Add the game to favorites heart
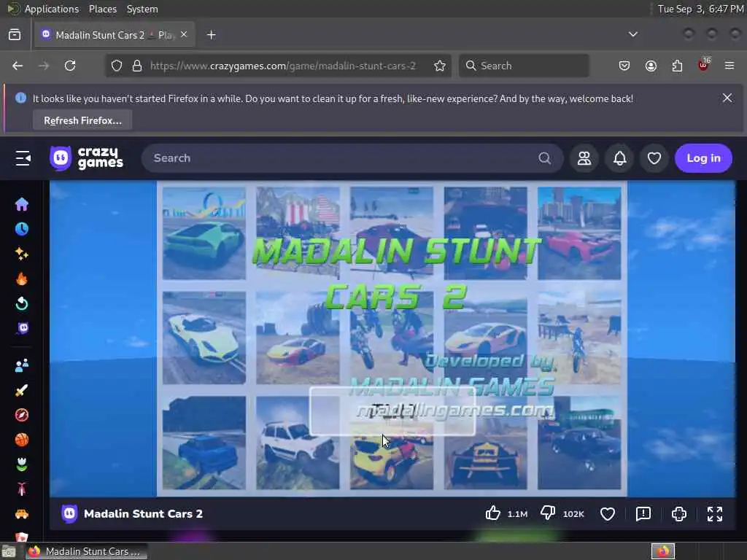This screenshot has width=747, height=560. (608, 514)
